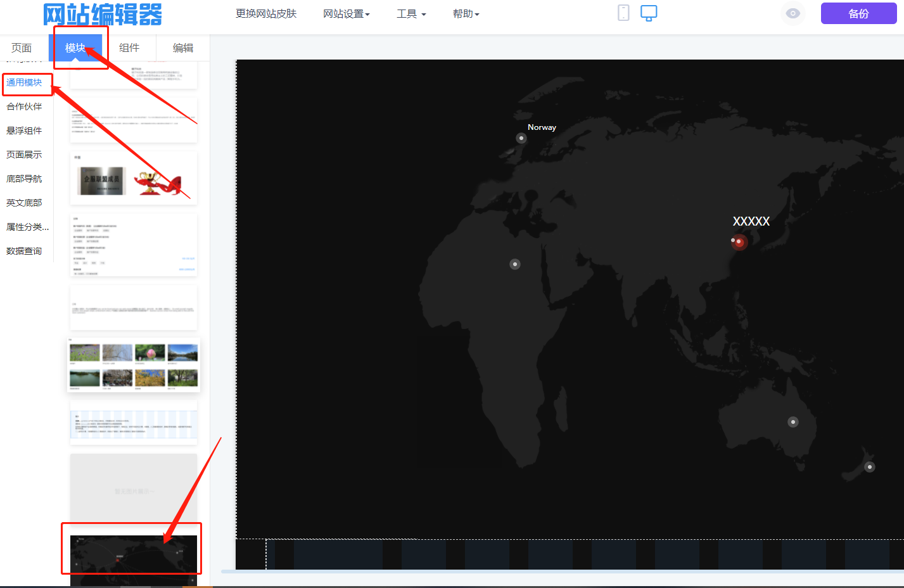Toggle the eye preview icon
This screenshot has width=904, height=588.
(x=793, y=13)
